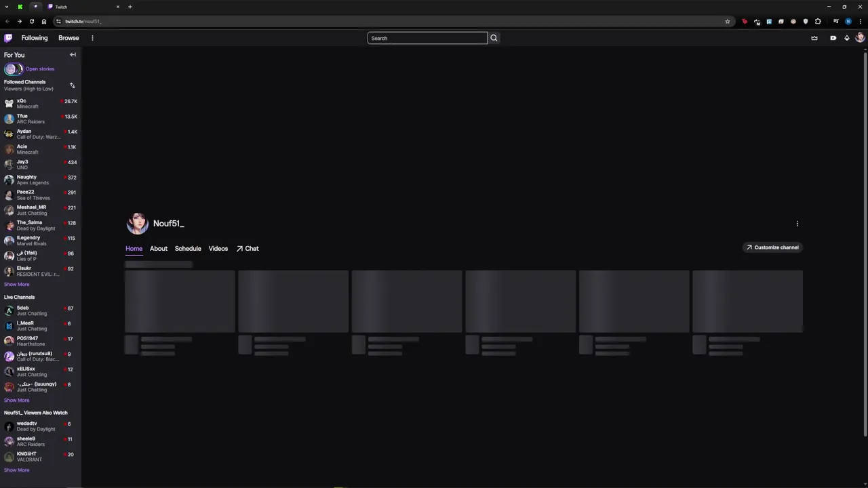Open Acie channel avatar in sidebar
This screenshot has height=488, width=868.
pos(9,149)
